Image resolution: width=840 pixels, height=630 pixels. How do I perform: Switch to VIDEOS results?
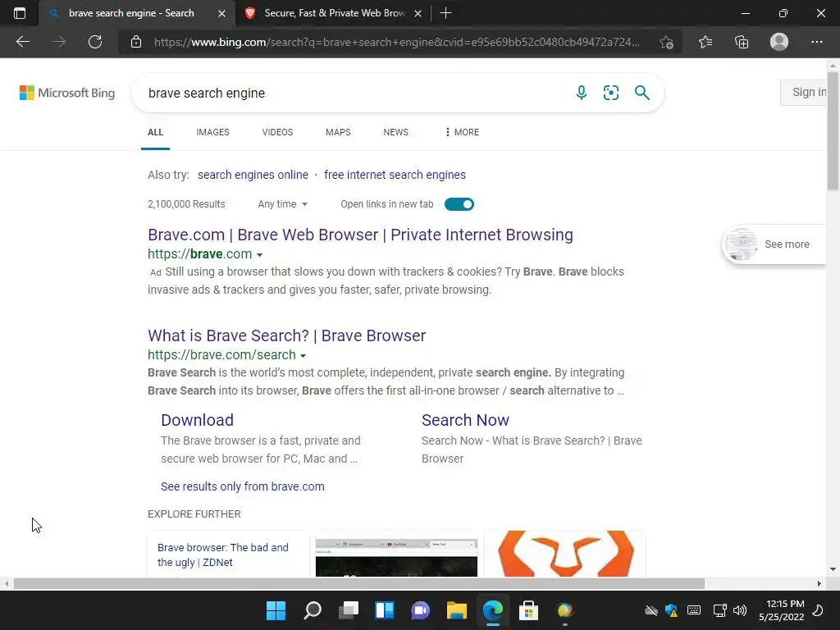click(x=277, y=132)
